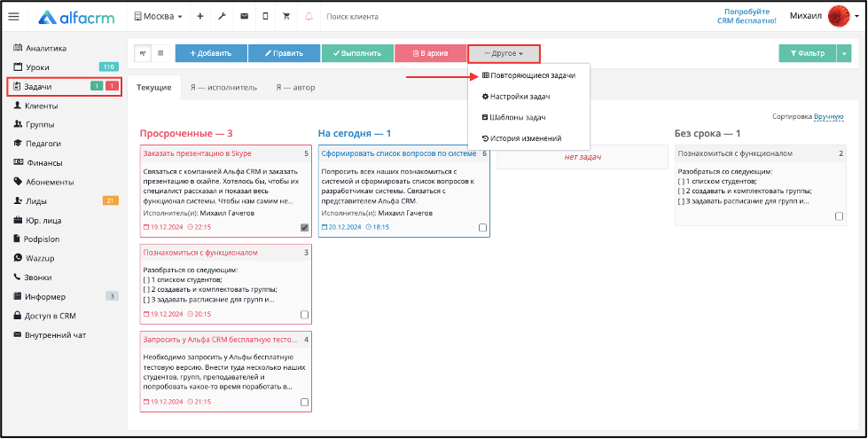Open task Сформировать список вопросов по системе
The height and width of the screenshot is (439, 868).
399,153
